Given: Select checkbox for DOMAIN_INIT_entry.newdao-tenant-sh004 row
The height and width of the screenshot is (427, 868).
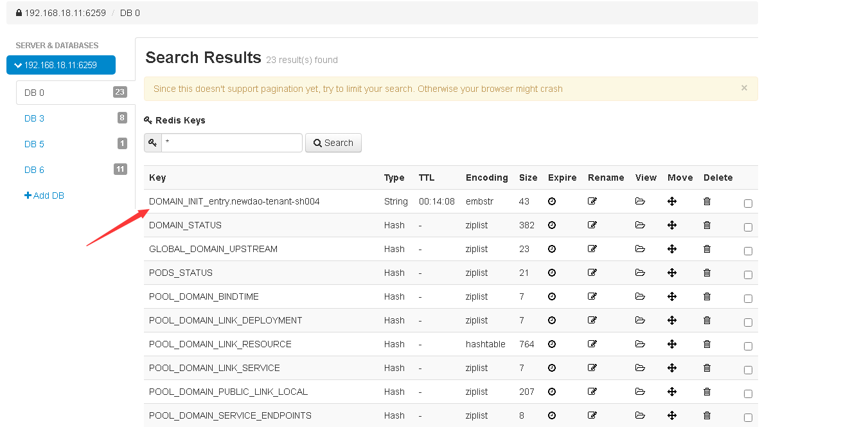Looking at the screenshot, I should (x=748, y=203).
